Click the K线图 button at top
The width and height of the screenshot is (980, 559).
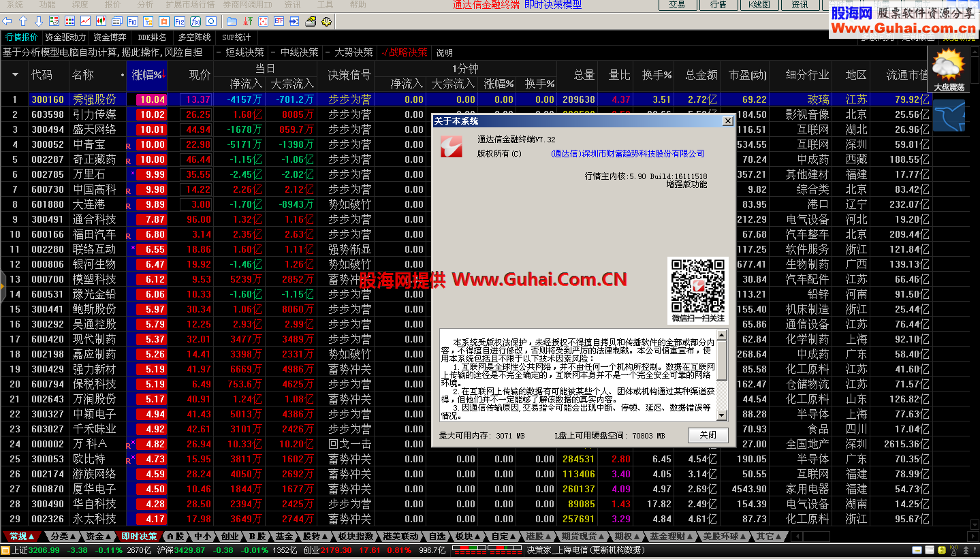[759, 5]
